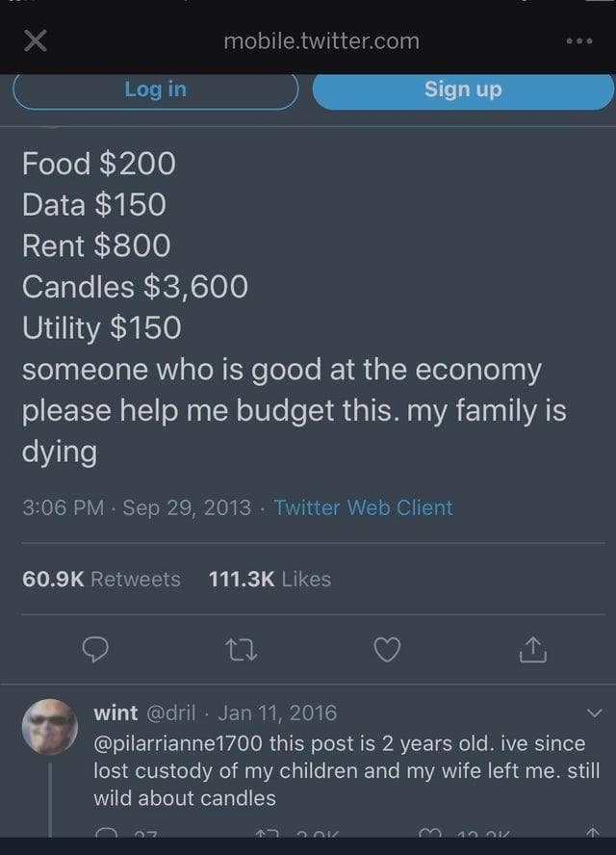Screen dimensions: 616x855
Task: Select the mobile.twitter.com address text
Action: (321, 41)
